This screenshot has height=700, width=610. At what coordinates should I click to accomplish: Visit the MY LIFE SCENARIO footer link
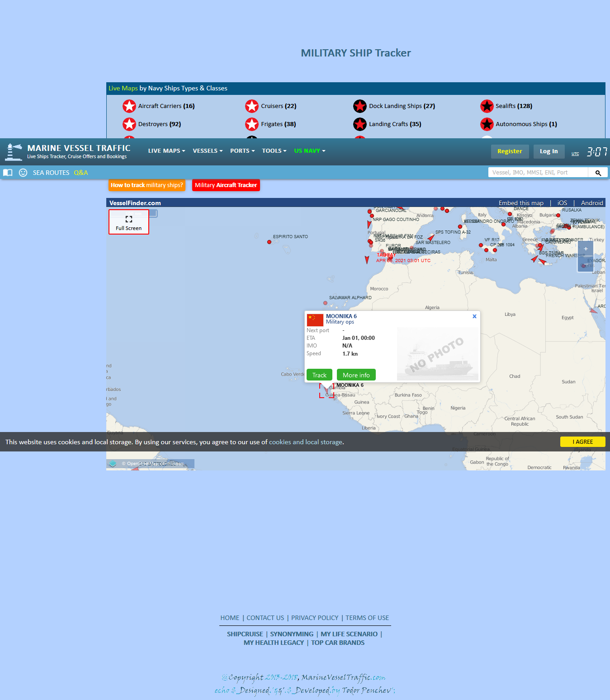coord(349,634)
